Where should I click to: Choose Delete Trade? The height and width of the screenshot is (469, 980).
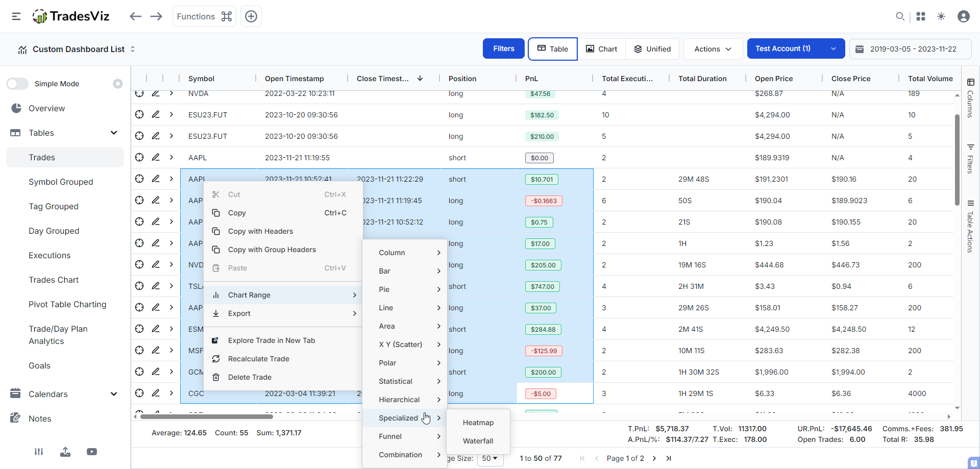pos(283,377)
